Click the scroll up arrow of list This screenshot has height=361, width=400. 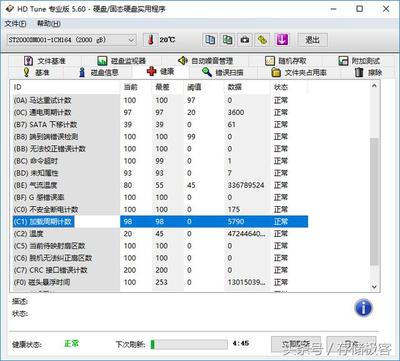pos(374,86)
